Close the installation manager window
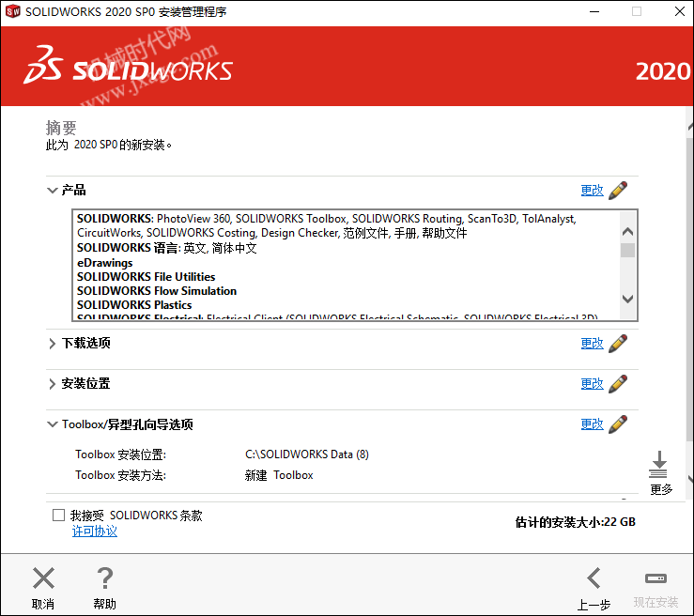The width and height of the screenshot is (694, 616). (680, 11)
